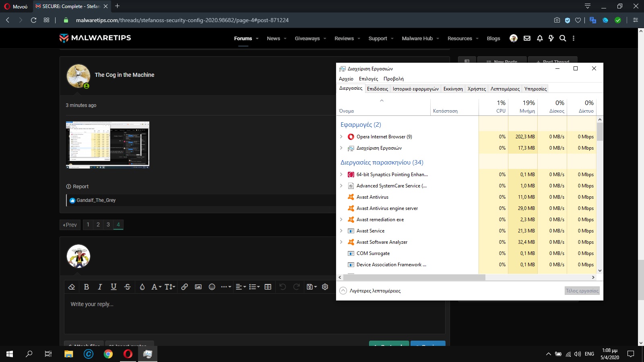Insert a table in the reply editor
The width and height of the screenshot is (644, 362).
(268, 287)
